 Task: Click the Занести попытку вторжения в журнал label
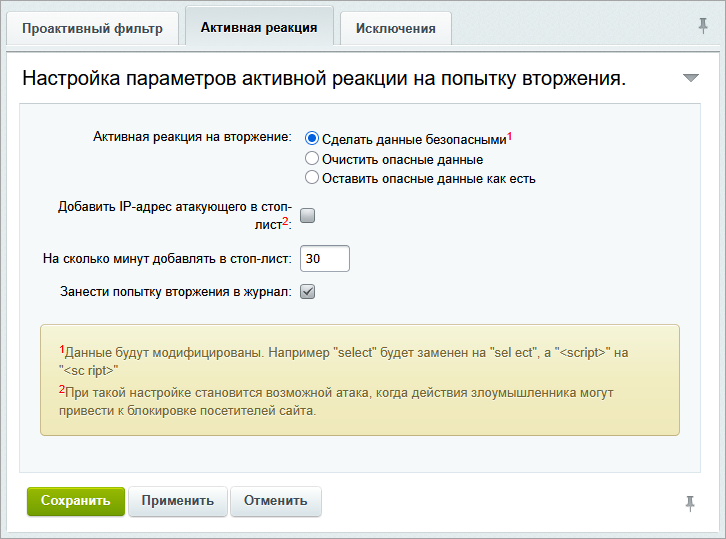click(176, 292)
